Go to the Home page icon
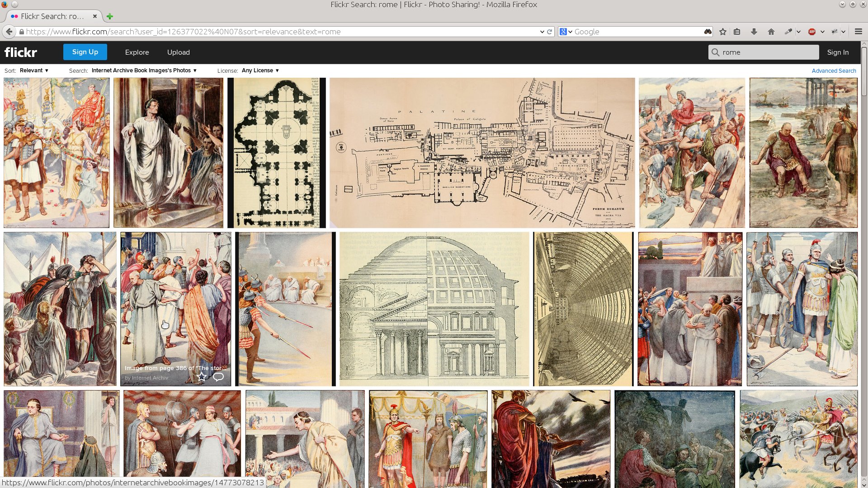This screenshot has width=868, height=488. pyautogui.click(x=771, y=32)
